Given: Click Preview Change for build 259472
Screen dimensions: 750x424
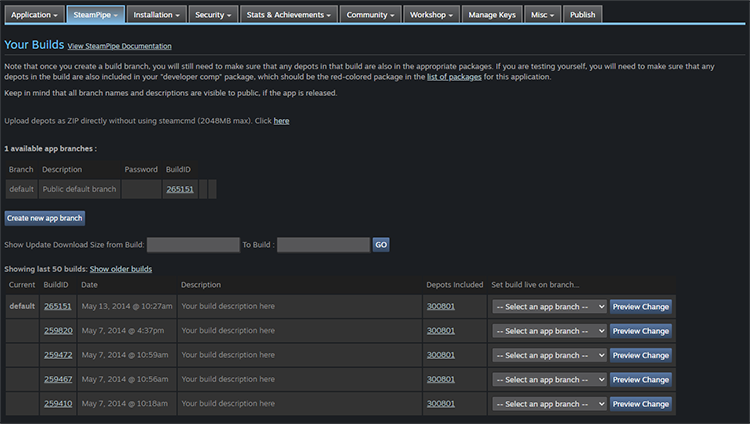Looking at the screenshot, I should coord(640,356).
